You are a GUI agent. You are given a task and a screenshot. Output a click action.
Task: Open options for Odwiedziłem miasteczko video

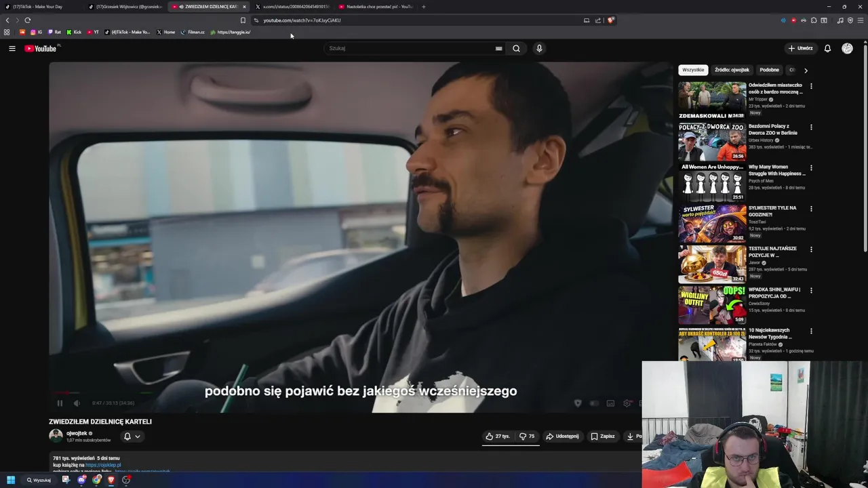811,86
